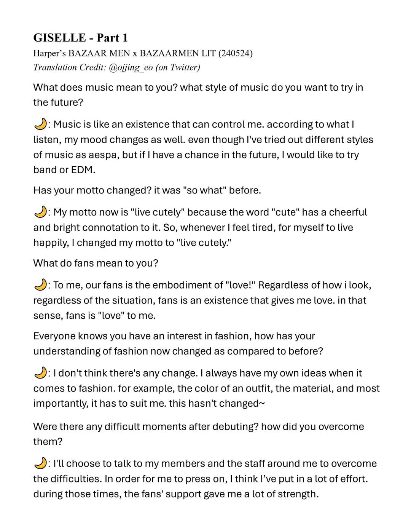The height and width of the screenshot is (532, 411).
Task: Click the date code "(240524)" in the subtitle
Action: point(235,53)
